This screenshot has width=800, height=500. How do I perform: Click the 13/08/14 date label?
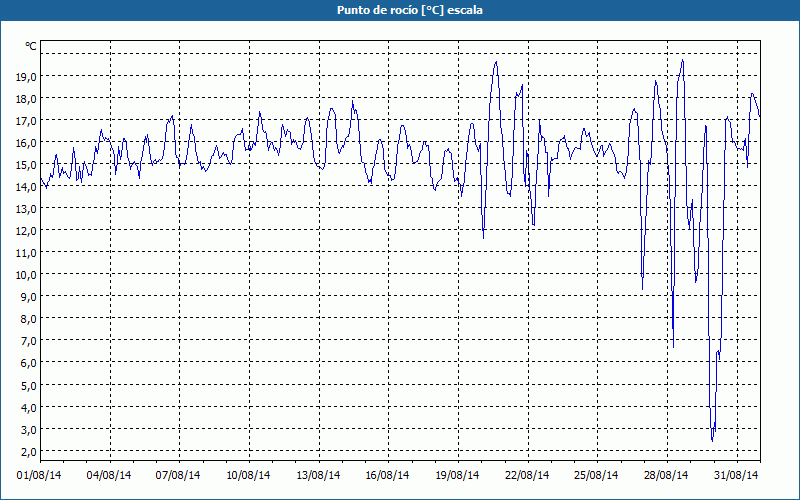tap(318, 475)
